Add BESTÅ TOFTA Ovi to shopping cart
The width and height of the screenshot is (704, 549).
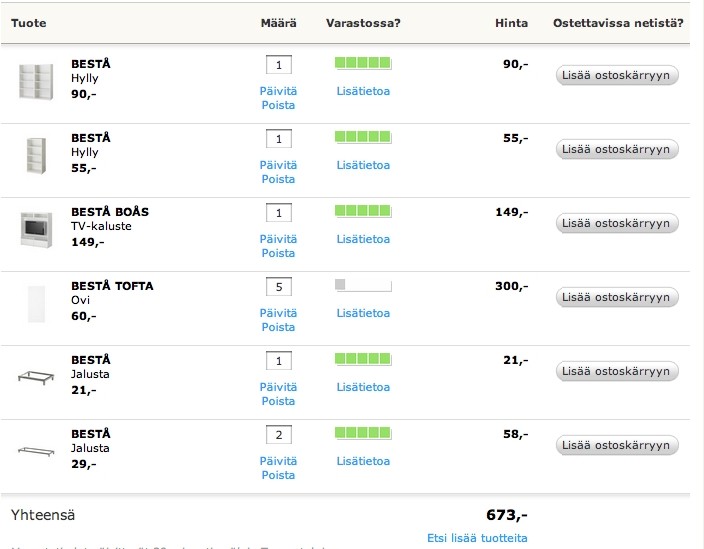click(x=617, y=298)
